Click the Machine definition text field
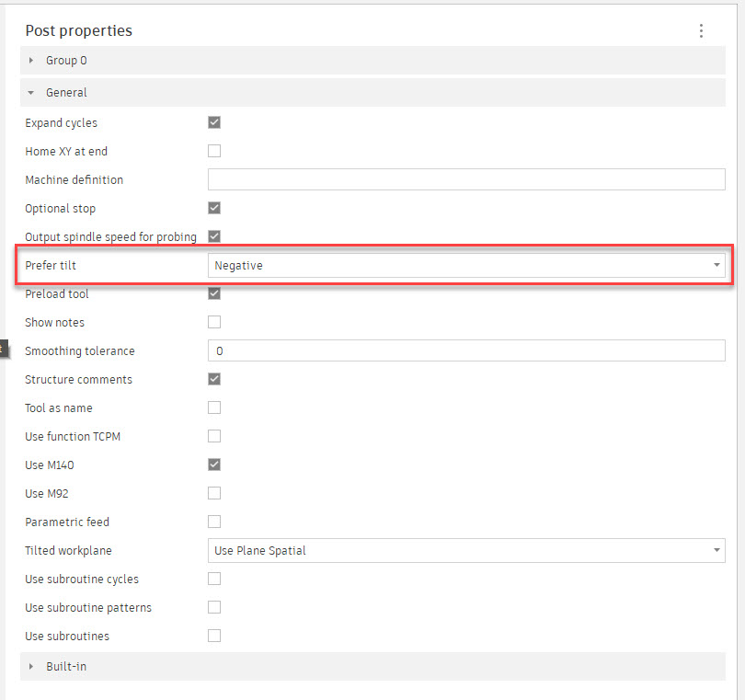The image size is (745, 700). [x=466, y=179]
